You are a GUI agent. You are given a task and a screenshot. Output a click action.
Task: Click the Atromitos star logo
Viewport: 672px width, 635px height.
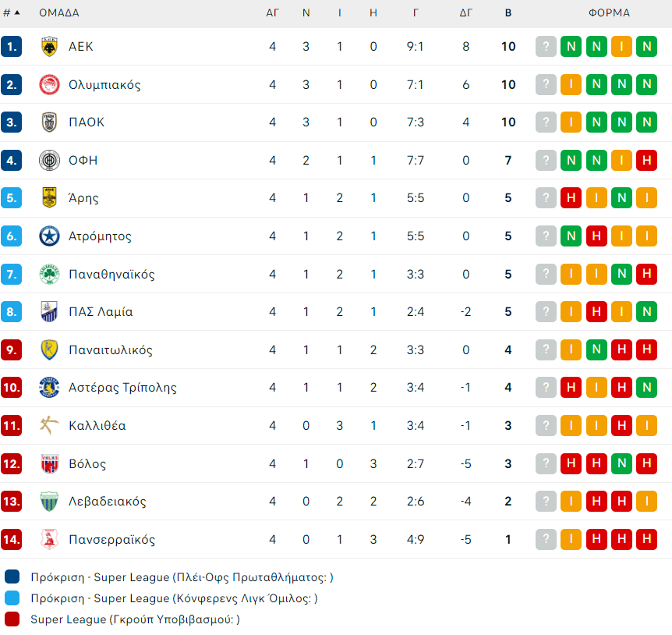49,236
